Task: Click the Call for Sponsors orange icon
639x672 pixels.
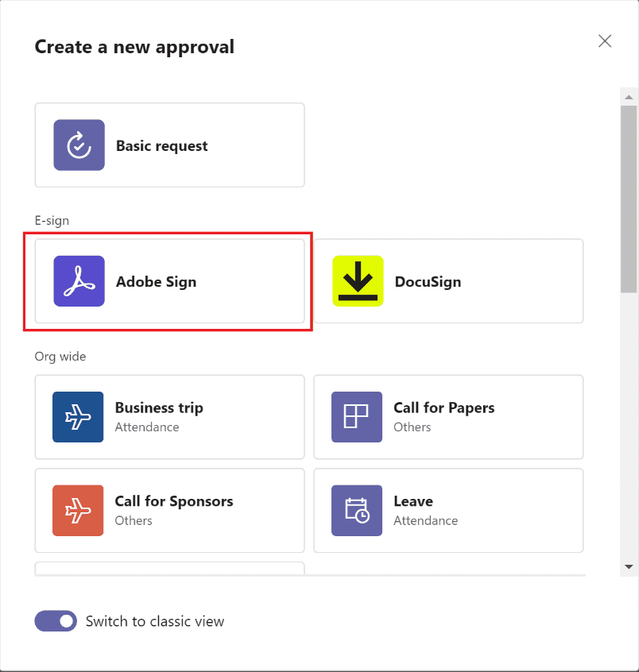Action: [x=78, y=511]
